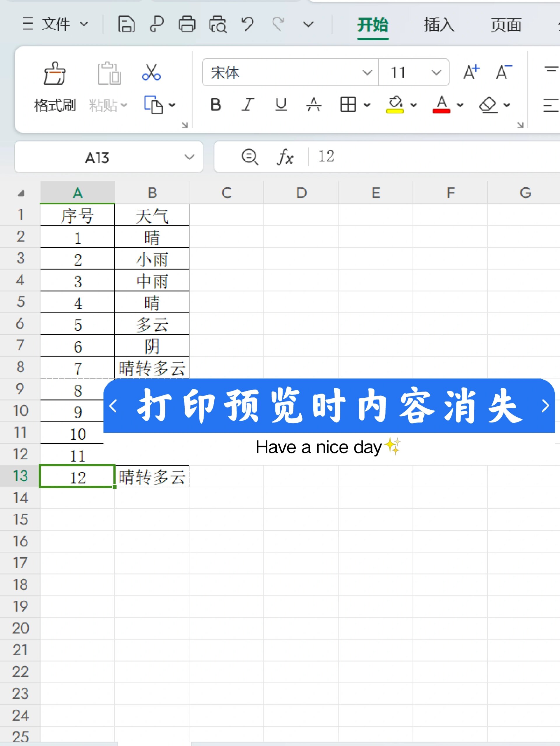Apply the yellow fill color
The height and width of the screenshot is (746, 560).
click(x=395, y=104)
